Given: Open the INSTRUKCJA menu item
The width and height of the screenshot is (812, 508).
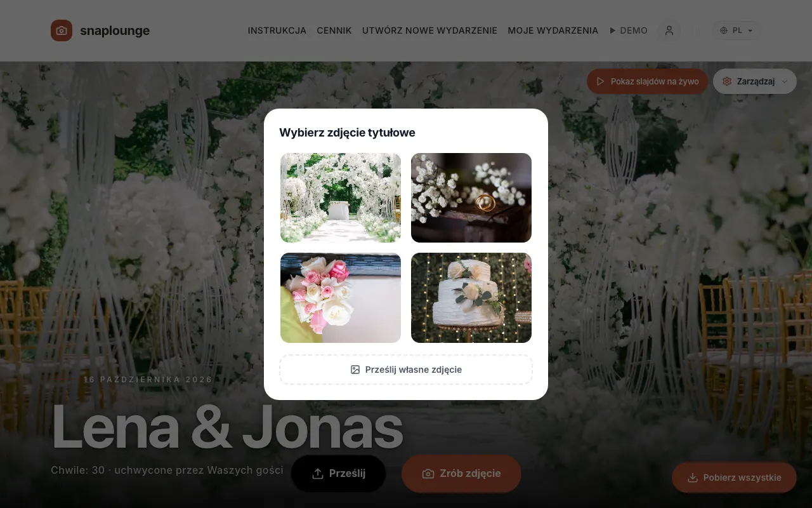Looking at the screenshot, I should (x=277, y=30).
